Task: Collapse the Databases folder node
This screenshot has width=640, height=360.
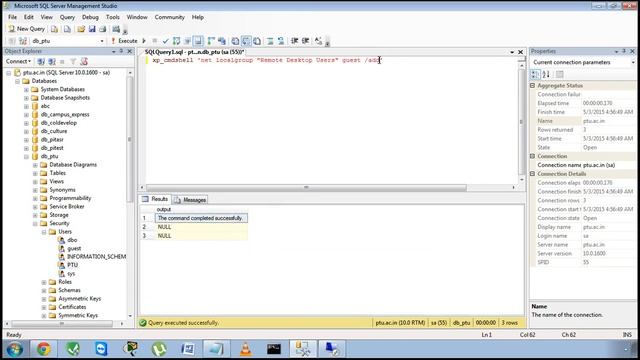Action: (18, 81)
